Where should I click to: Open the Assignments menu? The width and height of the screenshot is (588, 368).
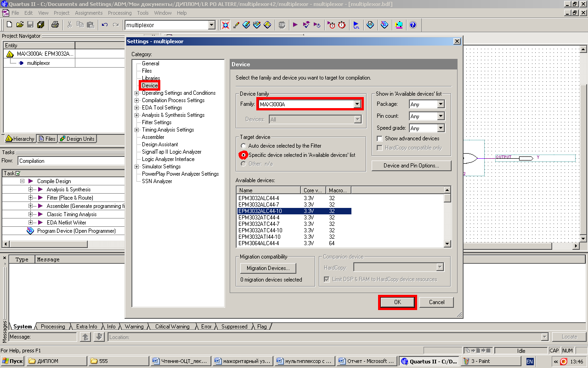point(89,13)
